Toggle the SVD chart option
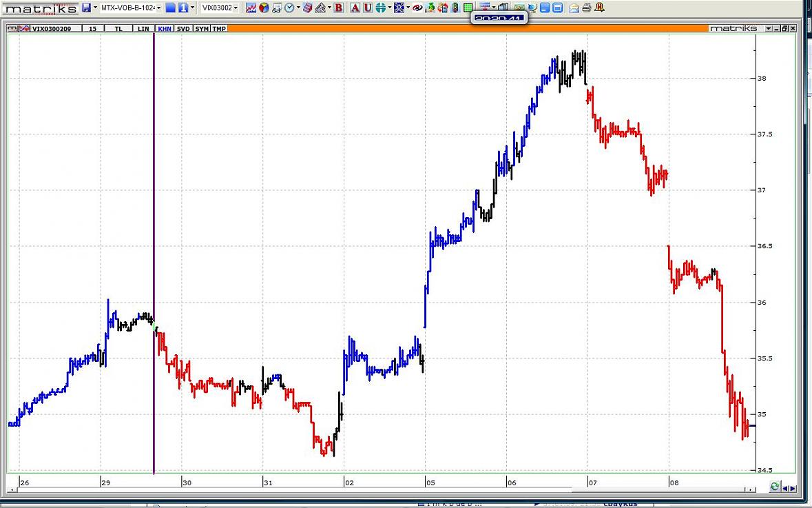Viewport: 812px width, 508px height. pos(183,28)
